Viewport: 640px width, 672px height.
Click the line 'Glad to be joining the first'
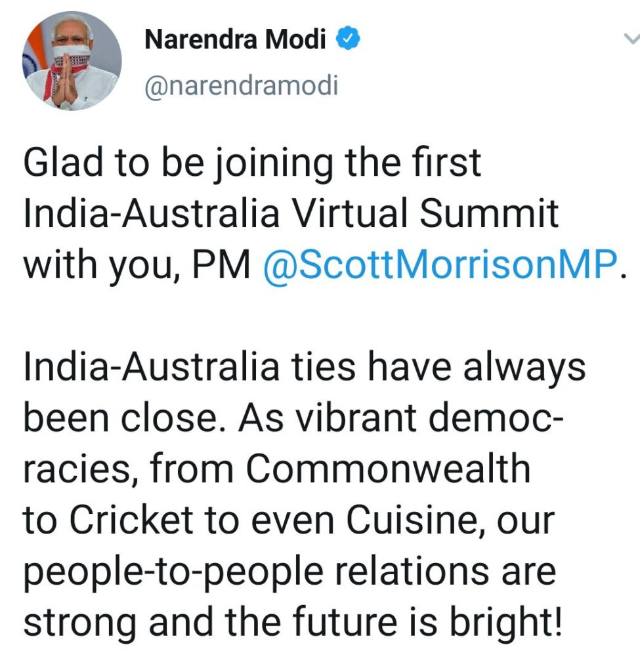point(252,164)
